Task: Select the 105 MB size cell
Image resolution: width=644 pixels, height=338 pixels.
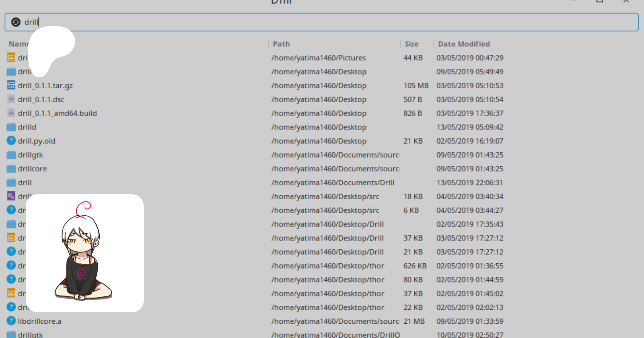Action: [x=416, y=85]
